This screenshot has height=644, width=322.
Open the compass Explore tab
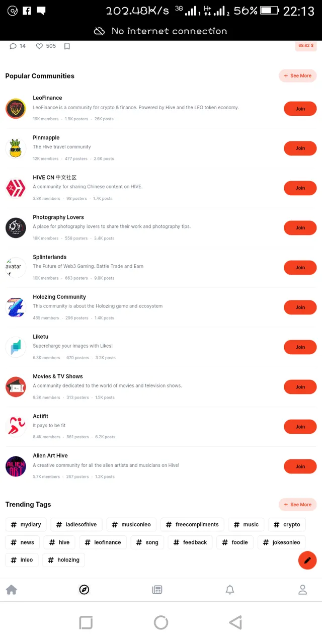tap(84, 590)
